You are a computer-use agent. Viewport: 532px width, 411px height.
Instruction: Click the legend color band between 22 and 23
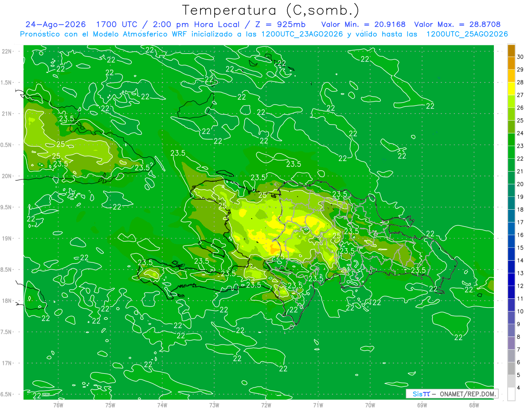click(511, 152)
